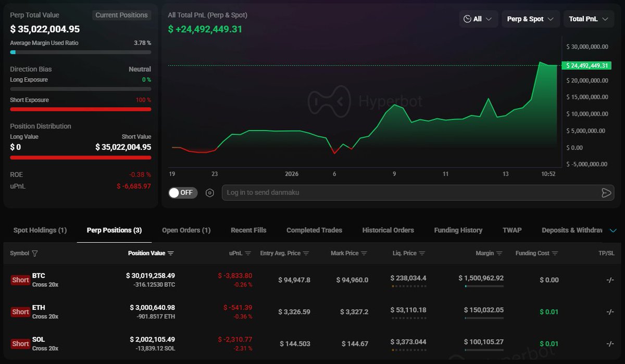Sort table by Margin column icon
The width and height of the screenshot is (625, 364).
point(499,254)
